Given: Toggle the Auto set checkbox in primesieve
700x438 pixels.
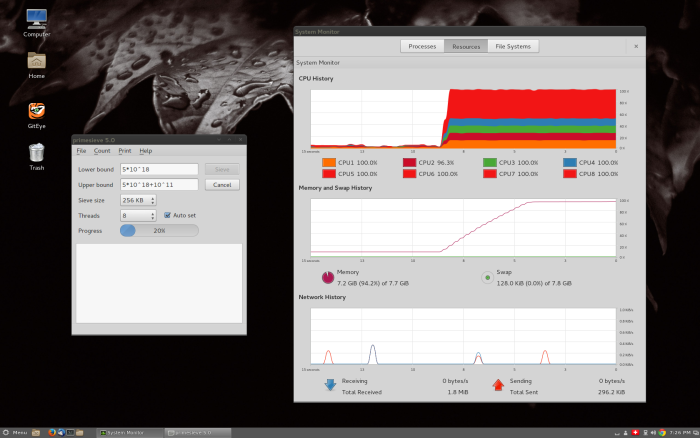Looking at the screenshot, I should point(167,215).
